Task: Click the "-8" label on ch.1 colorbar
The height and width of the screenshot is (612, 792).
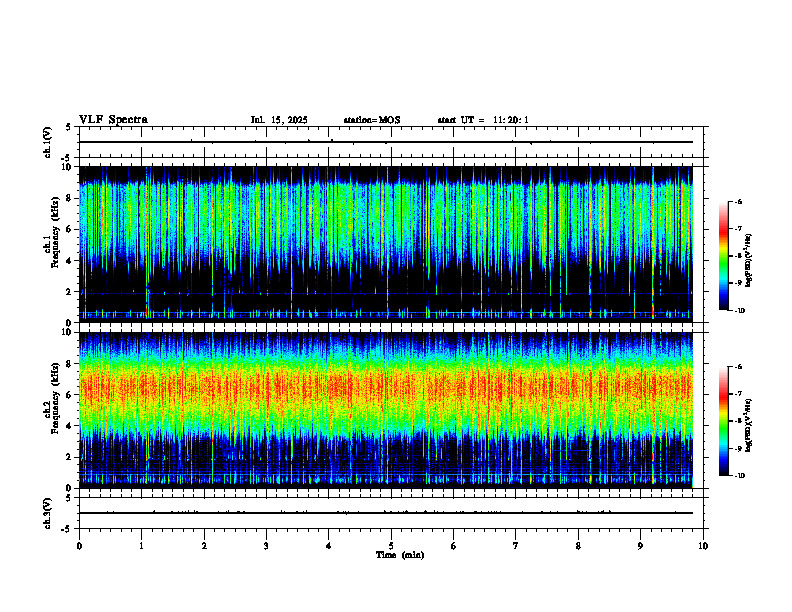Action: (x=738, y=256)
